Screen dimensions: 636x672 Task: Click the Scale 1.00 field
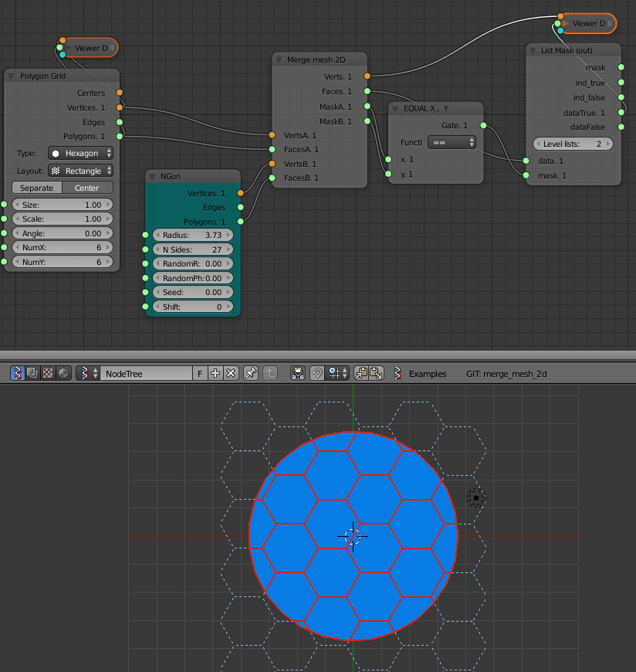63,219
